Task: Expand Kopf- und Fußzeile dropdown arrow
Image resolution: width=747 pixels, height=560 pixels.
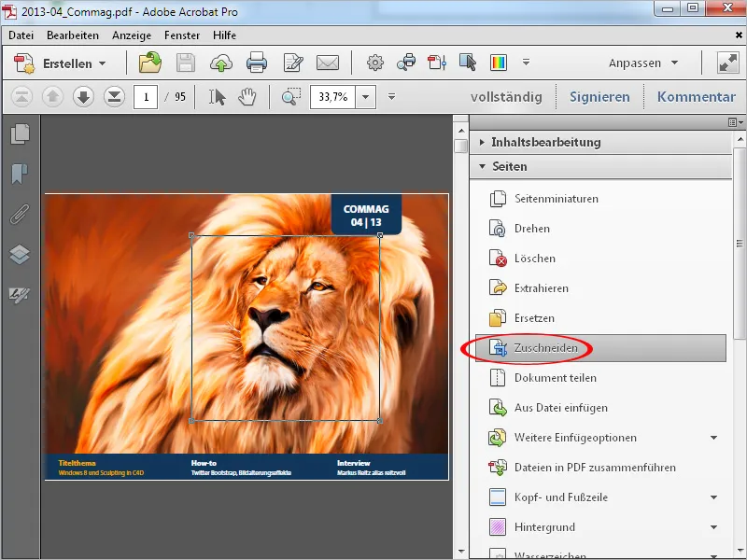Action: (x=713, y=497)
